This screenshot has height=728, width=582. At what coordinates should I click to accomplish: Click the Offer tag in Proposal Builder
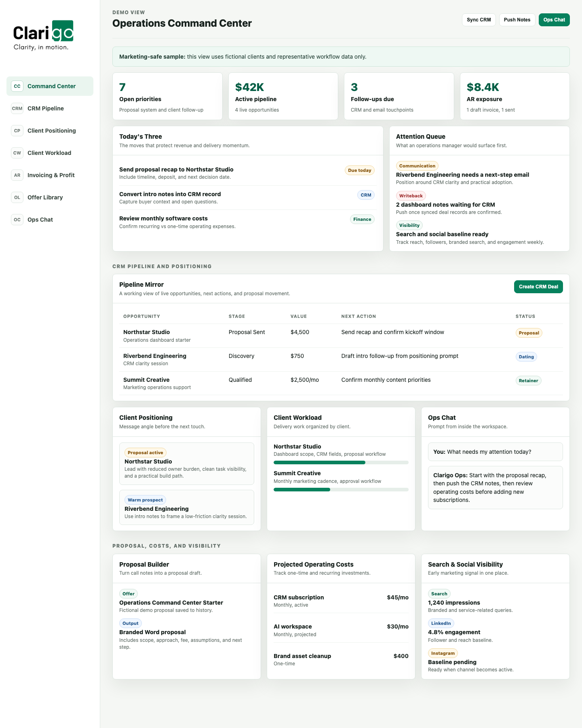click(129, 594)
